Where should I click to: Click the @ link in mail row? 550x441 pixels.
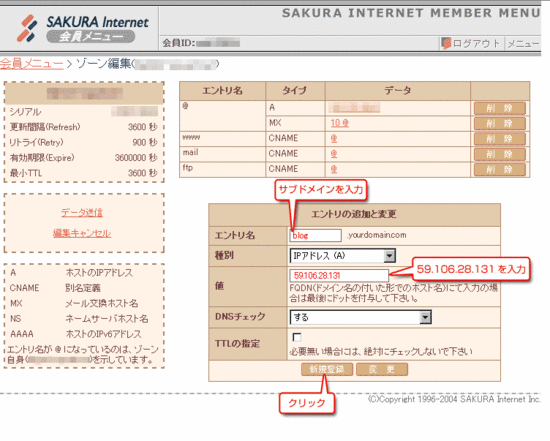point(334,154)
